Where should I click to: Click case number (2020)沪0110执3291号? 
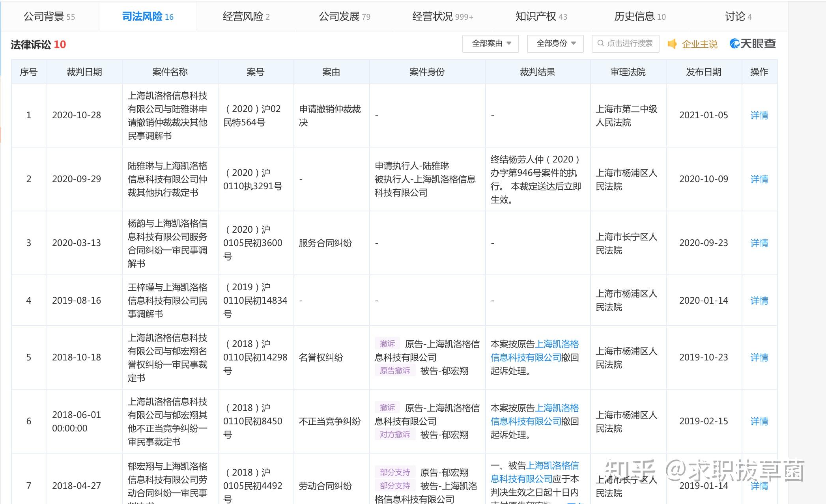252,179
